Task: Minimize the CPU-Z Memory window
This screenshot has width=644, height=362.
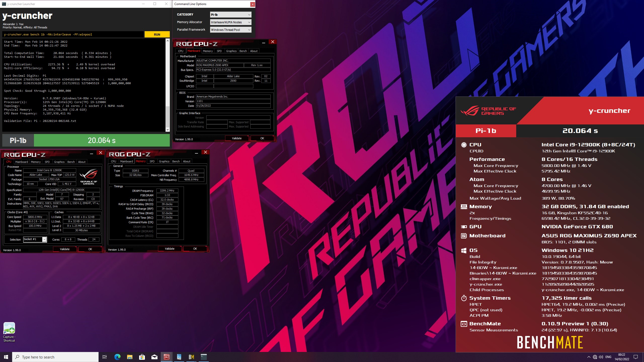Action: coord(196,153)
